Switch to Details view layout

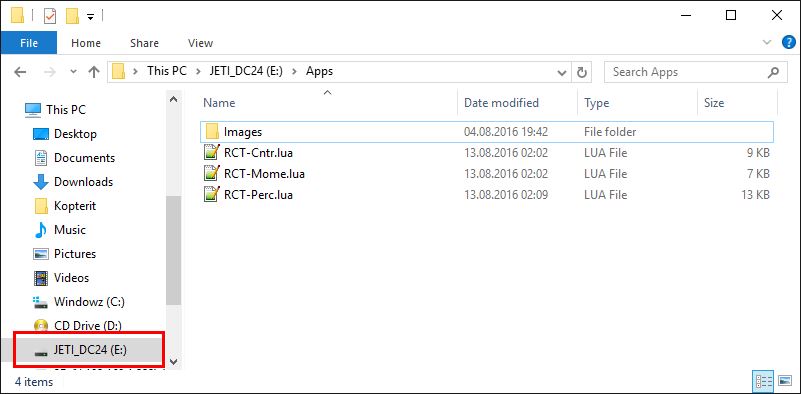click(x=763, y=381)
